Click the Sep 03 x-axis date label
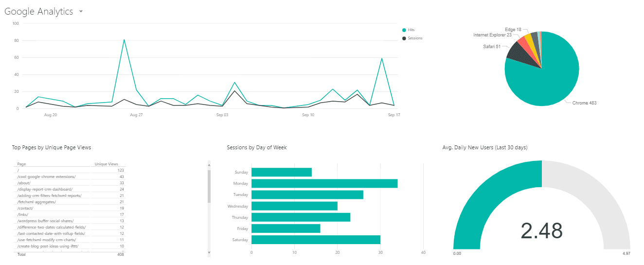The image size is (644, 265). [222, 115]
